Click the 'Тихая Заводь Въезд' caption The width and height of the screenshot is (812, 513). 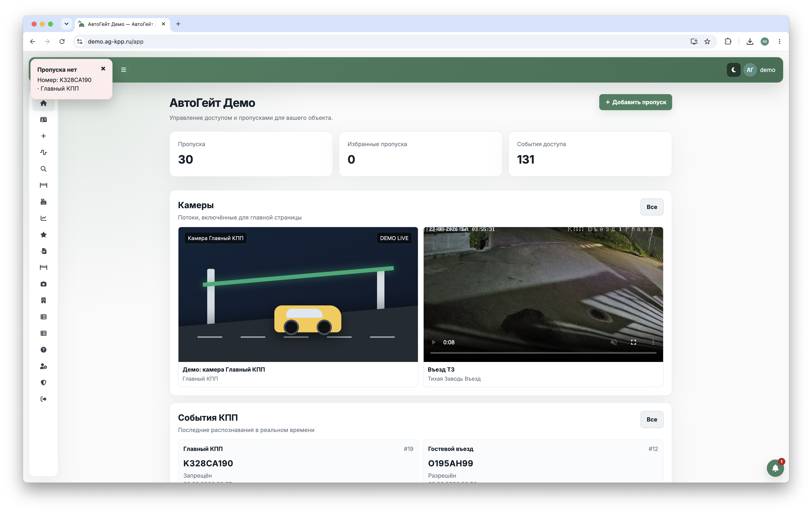(454, 379)
